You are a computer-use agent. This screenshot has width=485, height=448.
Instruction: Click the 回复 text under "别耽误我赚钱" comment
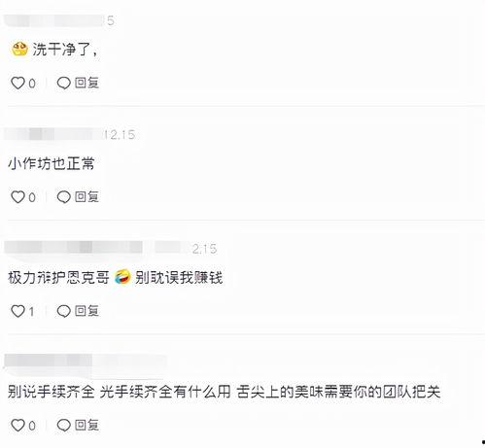click(87, 311)
